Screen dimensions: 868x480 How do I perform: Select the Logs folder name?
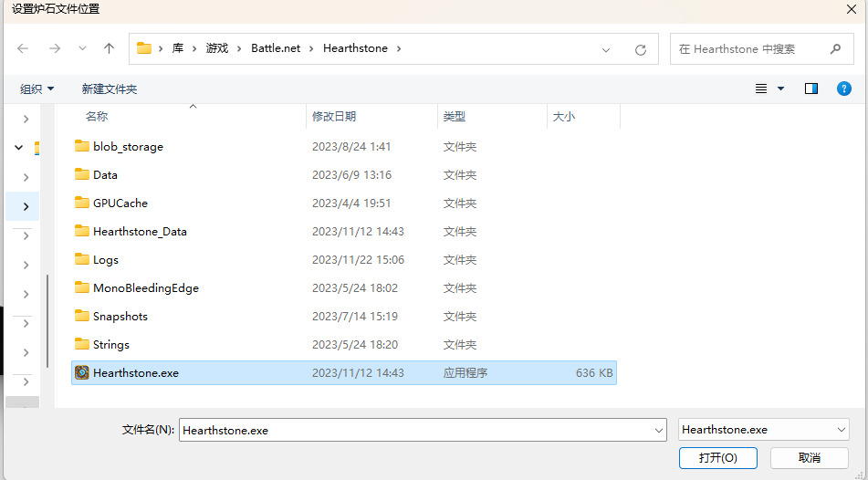click(x=105, y=260)
